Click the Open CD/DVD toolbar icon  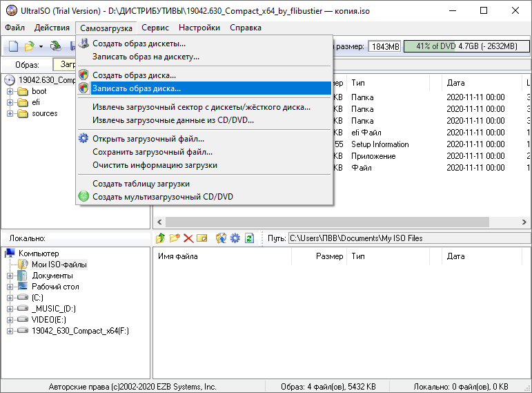[x=56, y=46]
